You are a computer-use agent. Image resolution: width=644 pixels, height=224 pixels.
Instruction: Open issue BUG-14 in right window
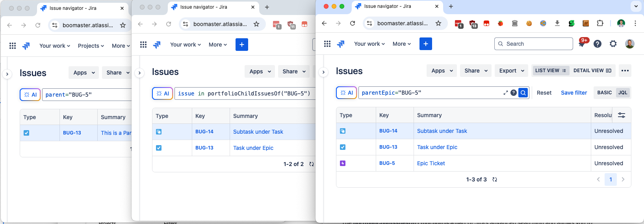pos(388,131)
